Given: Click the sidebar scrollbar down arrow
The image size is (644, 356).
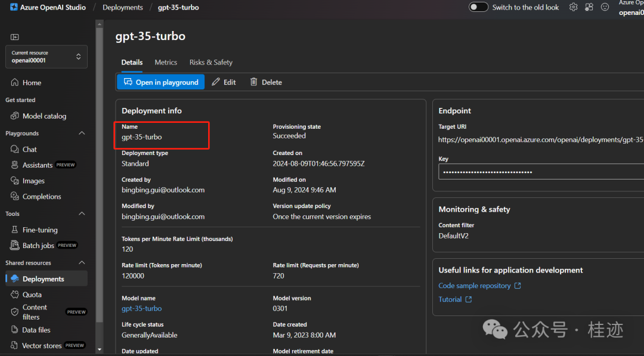Looking at the screenshot, I should click(100, 350).
